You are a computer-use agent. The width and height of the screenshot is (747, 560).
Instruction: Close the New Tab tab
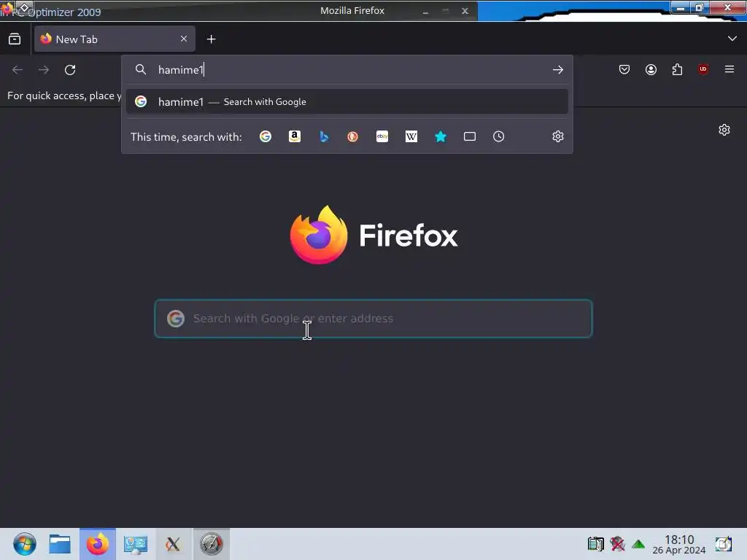[x=184, y=39]
